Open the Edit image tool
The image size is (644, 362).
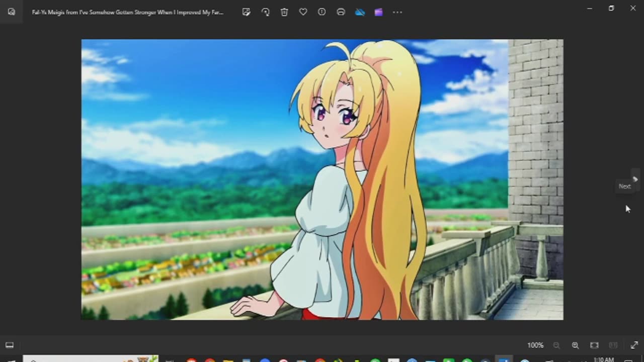point(246,12)
